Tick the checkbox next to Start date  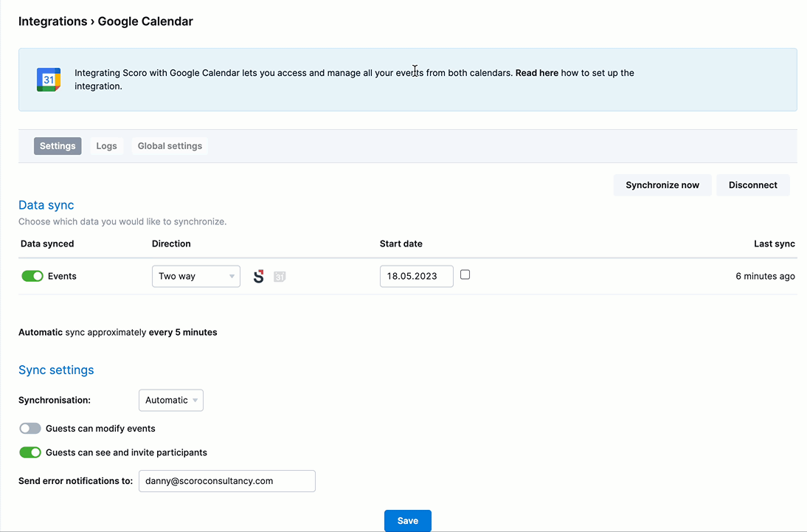(465, 274)
